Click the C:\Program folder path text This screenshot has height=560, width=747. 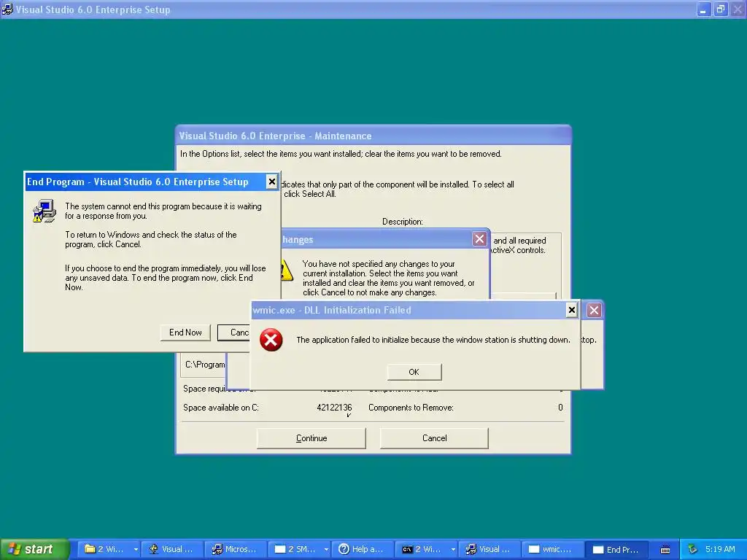pos(205,365)
